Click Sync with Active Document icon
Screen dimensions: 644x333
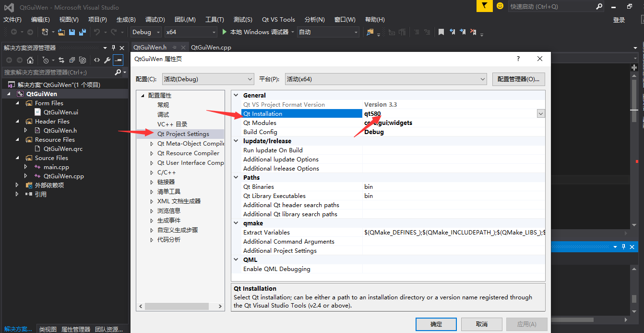click(61, 60)
